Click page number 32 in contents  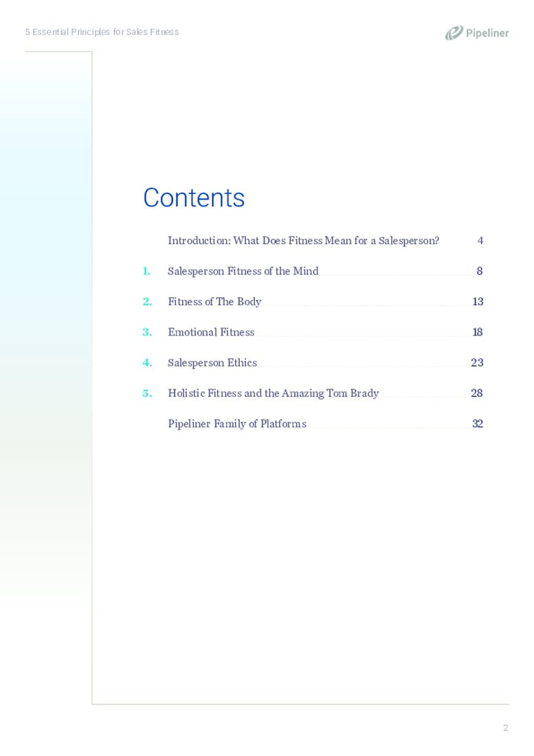pos(478,424)
